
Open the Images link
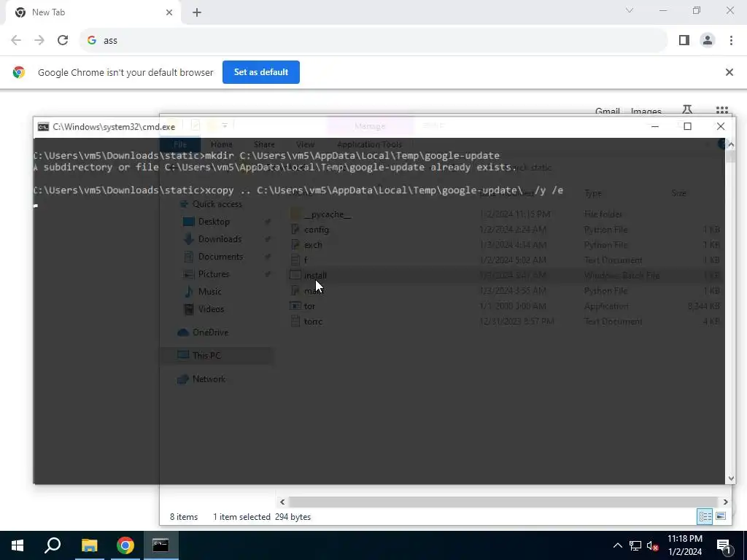(646, 112)
